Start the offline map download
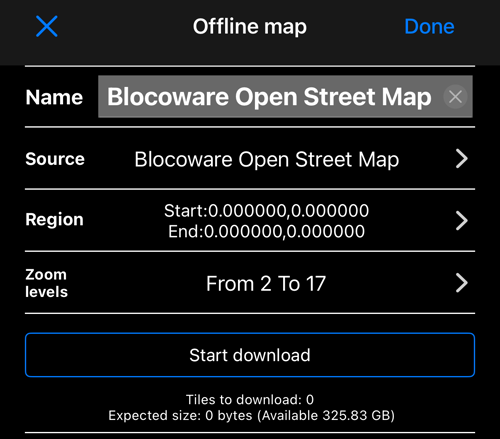 [250, 355]
